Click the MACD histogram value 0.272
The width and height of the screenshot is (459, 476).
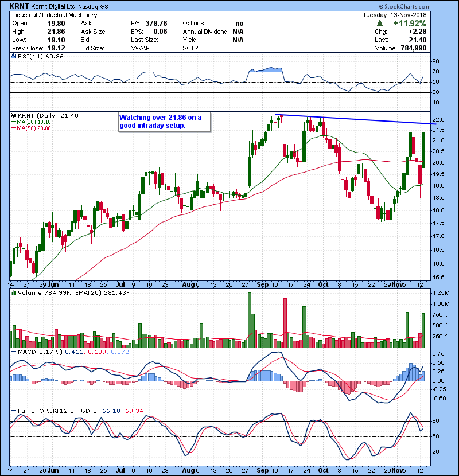click(x=120, y=352)
